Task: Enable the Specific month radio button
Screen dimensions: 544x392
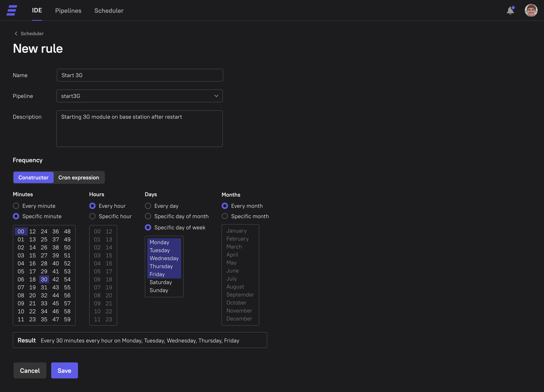Action: point(225,216)
